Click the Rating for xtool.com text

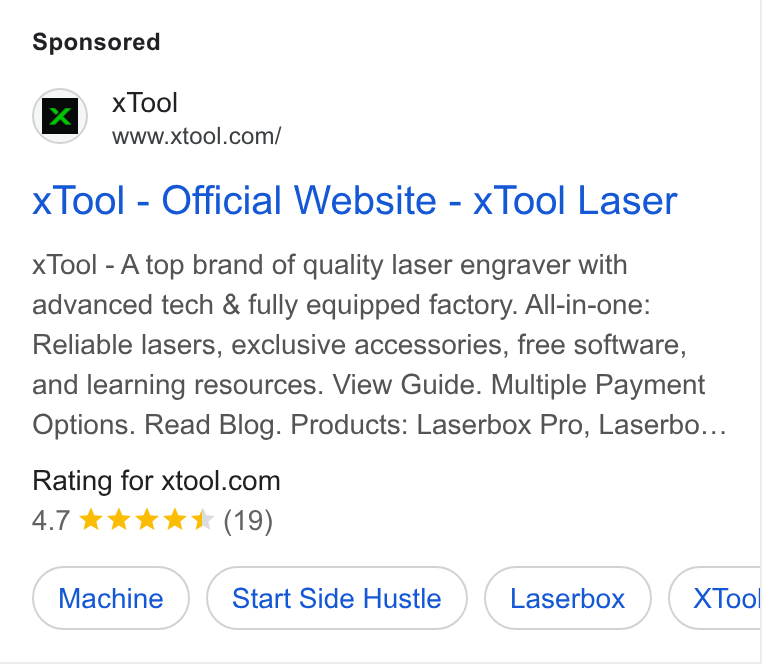tap(156, 481)
